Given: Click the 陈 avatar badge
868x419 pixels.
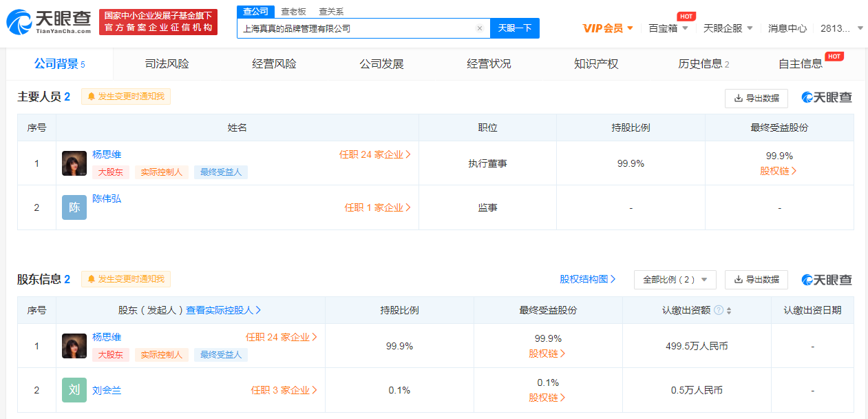Looking at the screenshot, I should point(74,207).
